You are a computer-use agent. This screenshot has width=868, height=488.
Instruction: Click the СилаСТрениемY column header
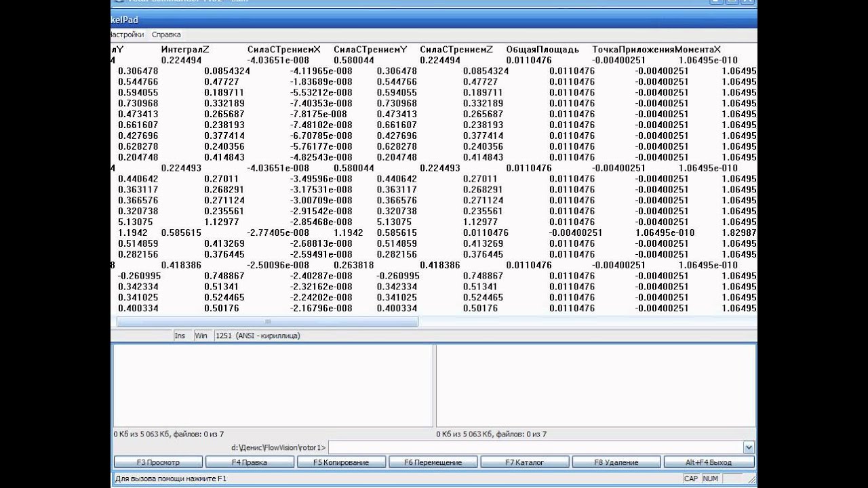pyautogui.click(x=370, y=49)
